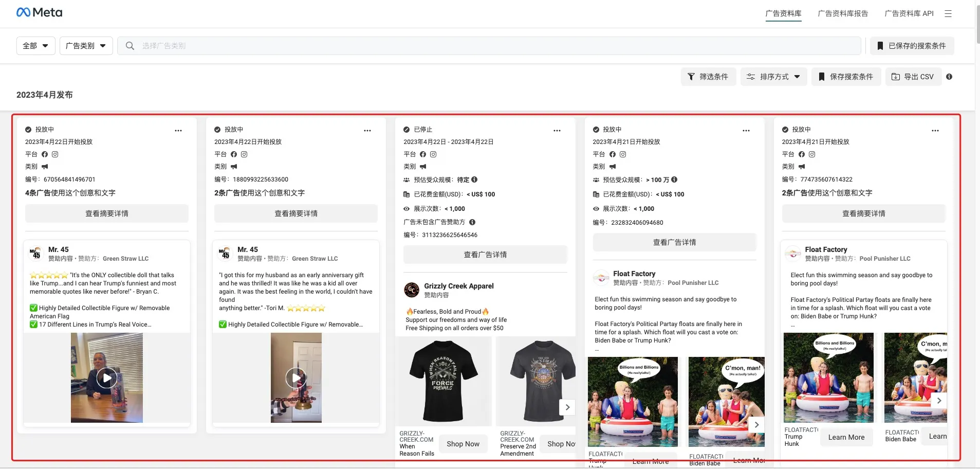The image size is (980, 469).
Task: Click info icon next to 预估受众规模 待定
Action: click(x=474, y=179)
